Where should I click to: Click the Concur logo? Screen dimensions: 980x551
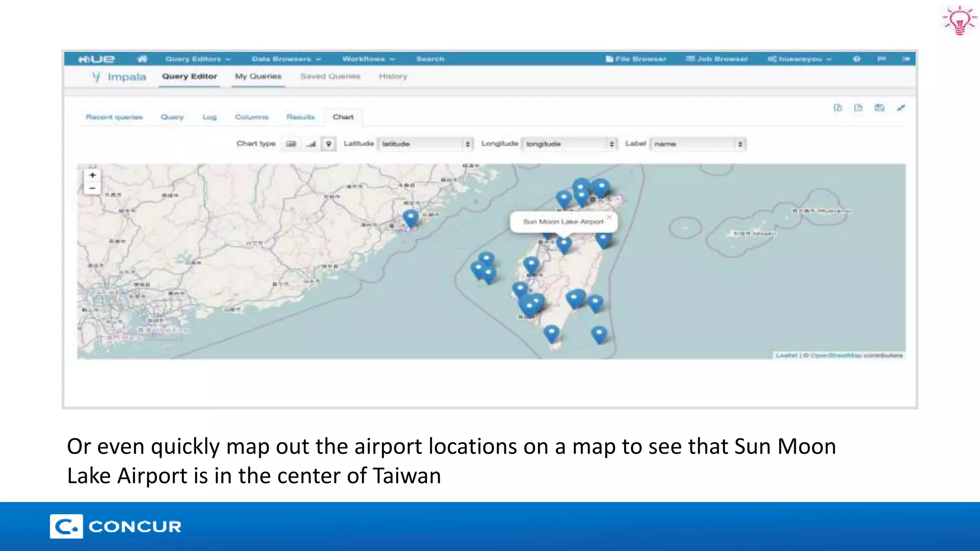pyautogui.click(x=116, y=527)
